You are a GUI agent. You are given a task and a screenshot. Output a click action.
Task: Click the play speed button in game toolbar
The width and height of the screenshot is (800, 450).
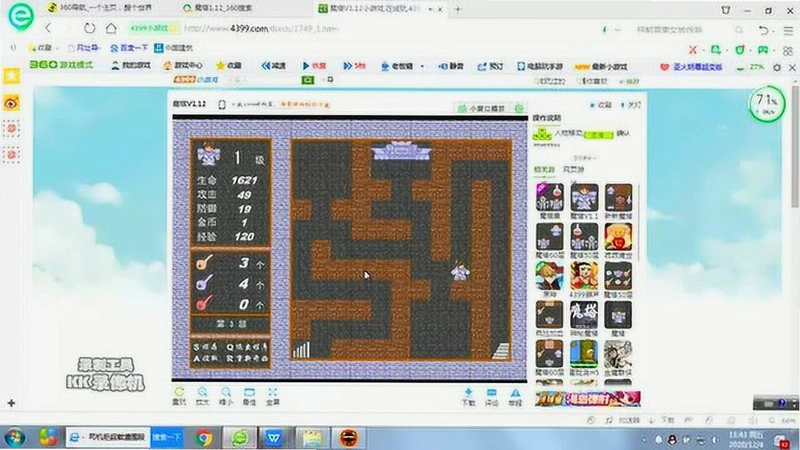[x=314, y=66]
